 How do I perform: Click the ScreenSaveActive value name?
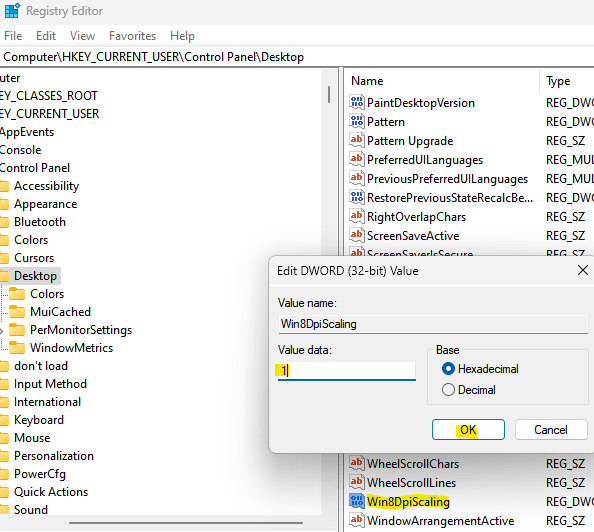(x=413, y=235)
